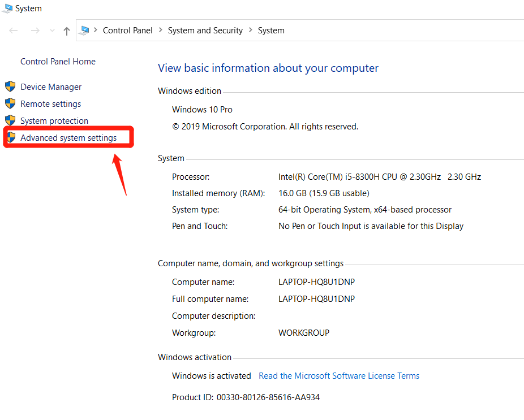Click the Workgroup: label
The width and height of the screenshot is (524, 420).
(x=194, y=333)
